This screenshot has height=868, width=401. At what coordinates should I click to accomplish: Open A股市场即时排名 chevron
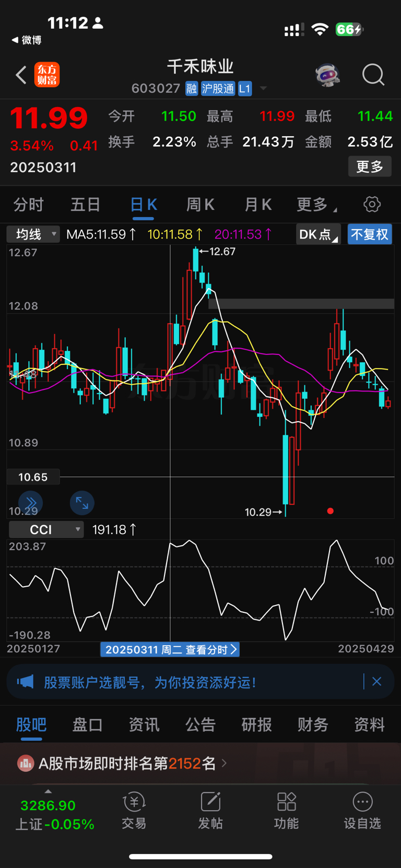point(224,764)
